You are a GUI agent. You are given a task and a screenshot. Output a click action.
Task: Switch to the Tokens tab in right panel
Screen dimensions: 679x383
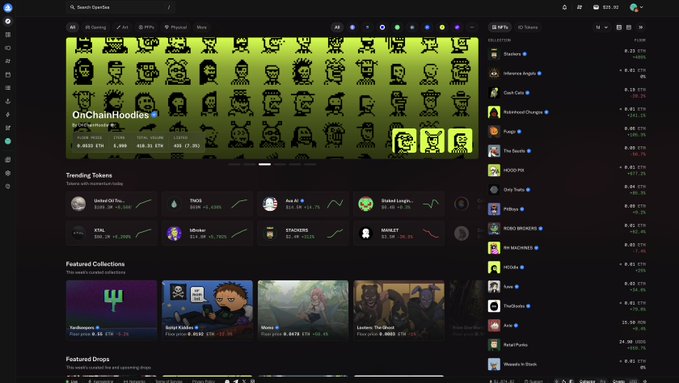click(x=528, y=27)
